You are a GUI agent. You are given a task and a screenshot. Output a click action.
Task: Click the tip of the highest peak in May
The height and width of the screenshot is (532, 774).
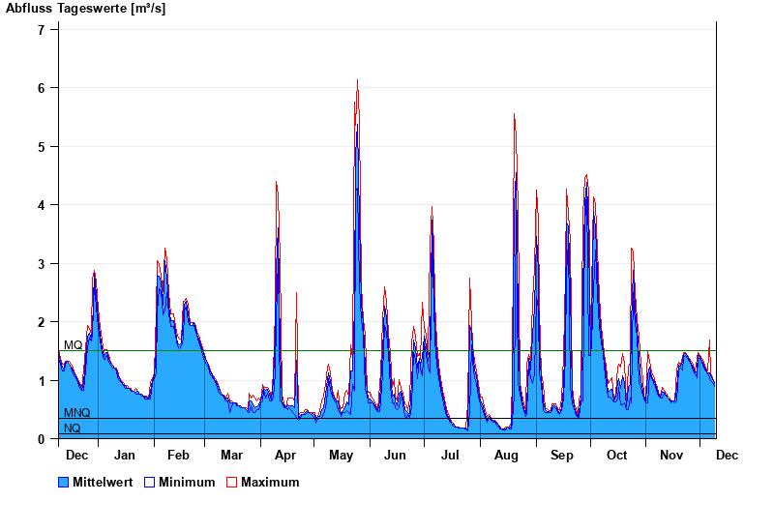357,80
